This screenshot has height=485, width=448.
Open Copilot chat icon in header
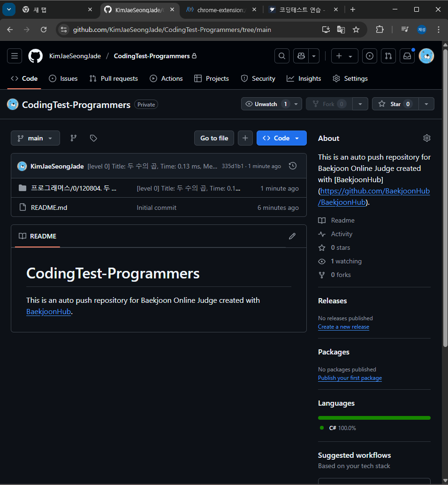(x=301, y=56)
